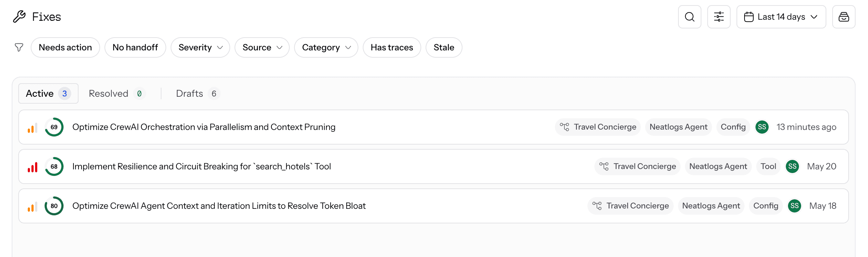The width and height of the screenshot is (868, 257).
Task: Click the SS avatar on the May 20 row
Action: (792, 166)
